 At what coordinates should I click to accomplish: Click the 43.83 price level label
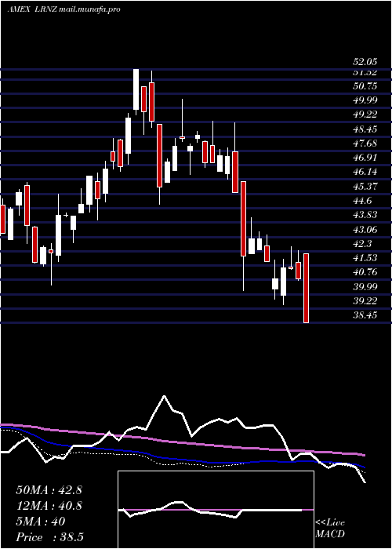click(365, 215)
